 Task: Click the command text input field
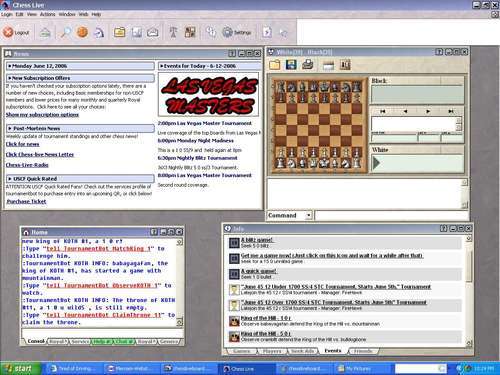[x=391, y=215]
